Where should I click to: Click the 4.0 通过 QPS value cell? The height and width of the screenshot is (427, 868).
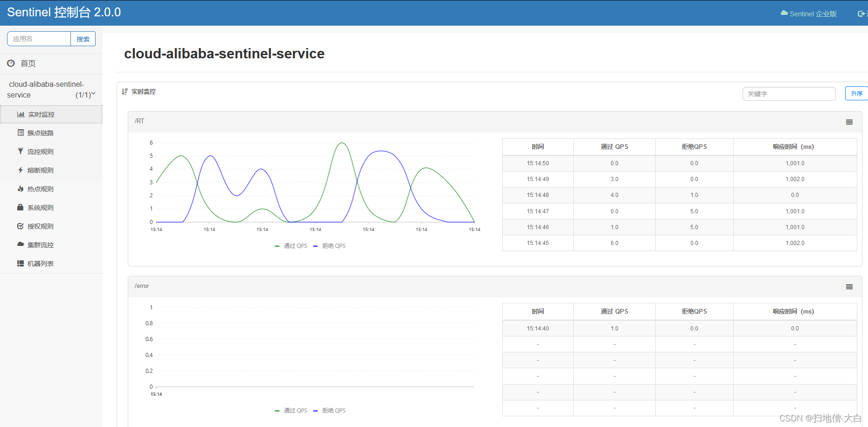tap(614, 195)
